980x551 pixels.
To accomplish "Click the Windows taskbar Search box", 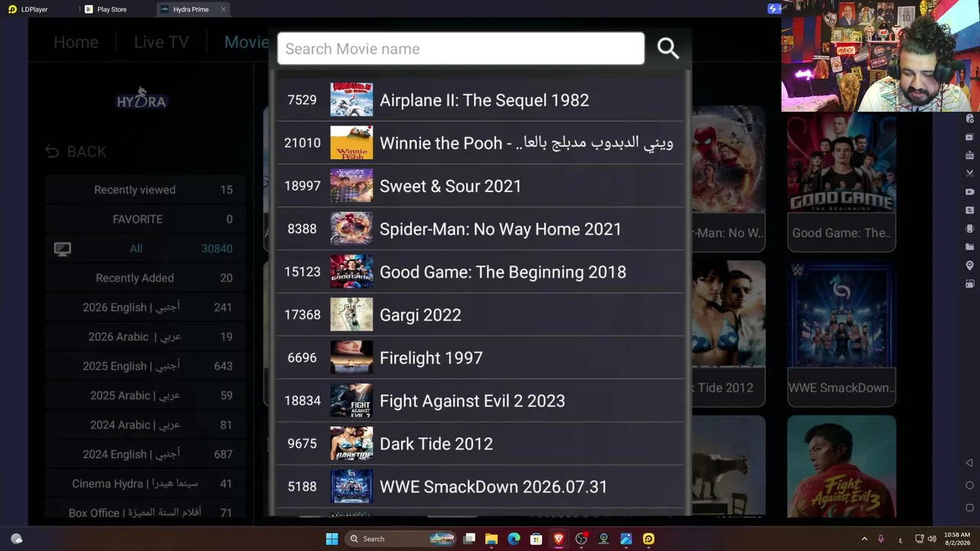I will [x=402, y=539].
